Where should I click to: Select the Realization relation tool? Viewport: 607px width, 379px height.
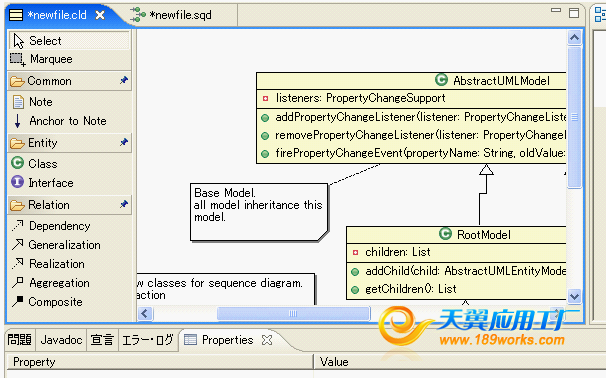click(x=70, y=264)
